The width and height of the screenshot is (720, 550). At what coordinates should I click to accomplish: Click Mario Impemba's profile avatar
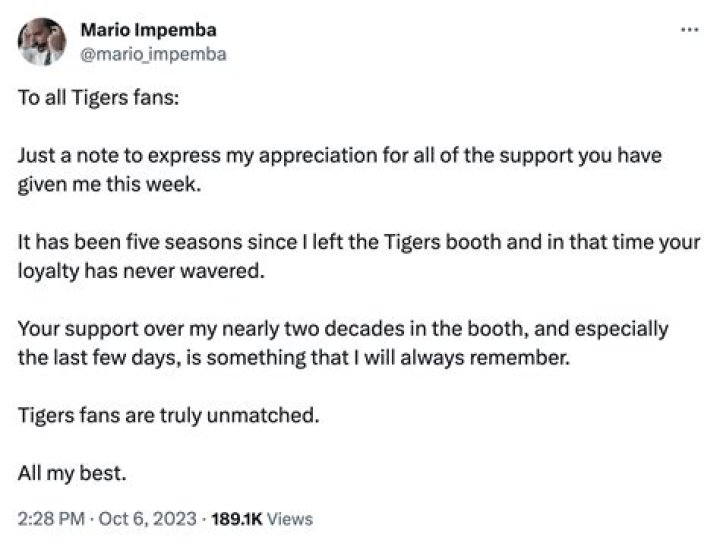41,42
